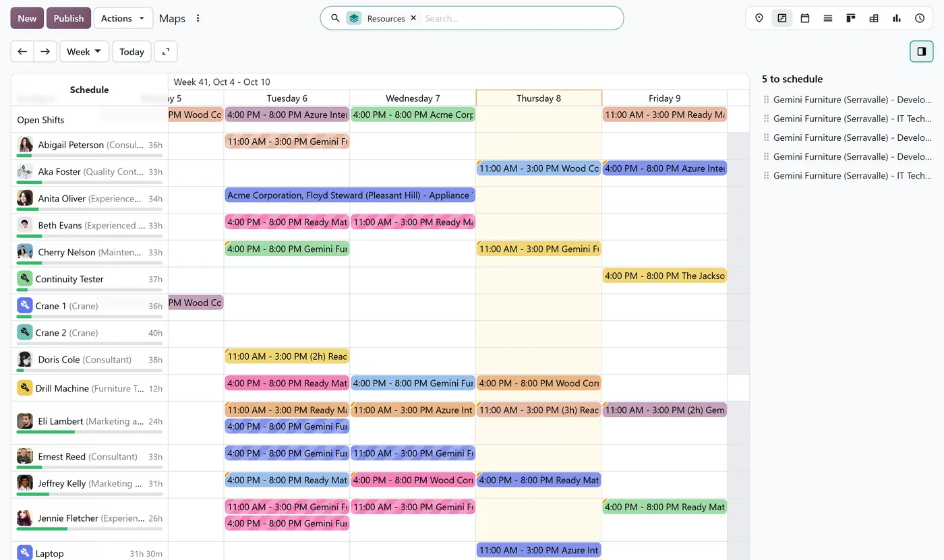Focus the Search input field
944x560 pixels.
pos(519,18)
